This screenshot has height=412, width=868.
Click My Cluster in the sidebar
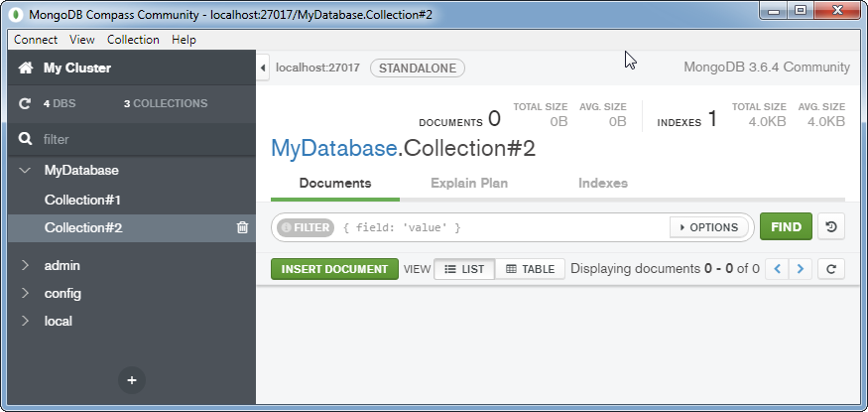tap(77, 69)
